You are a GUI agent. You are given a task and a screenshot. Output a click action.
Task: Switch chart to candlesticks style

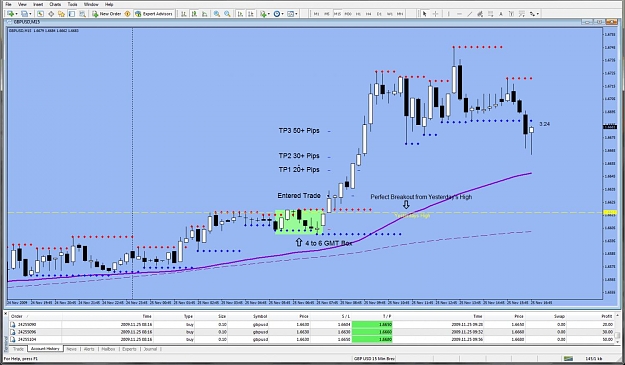pyautogui.click(x=194, y=14)
